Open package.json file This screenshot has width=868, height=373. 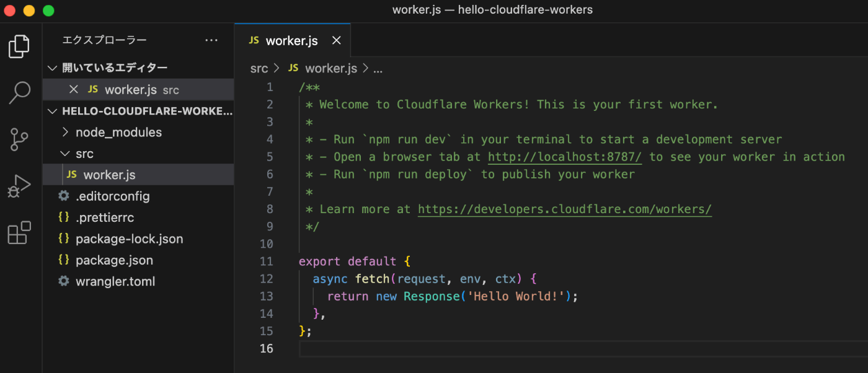114,260
